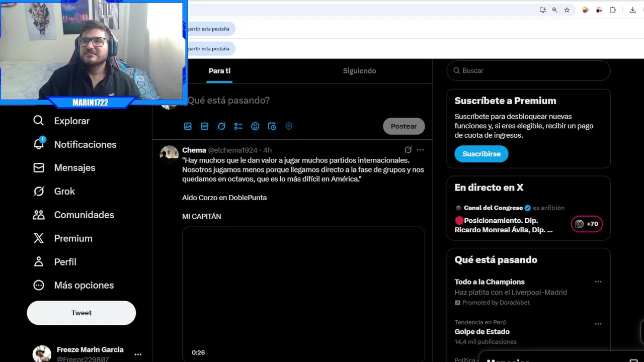Open account menu dots beside Freeze Marin Garcia

click(138, 354)
